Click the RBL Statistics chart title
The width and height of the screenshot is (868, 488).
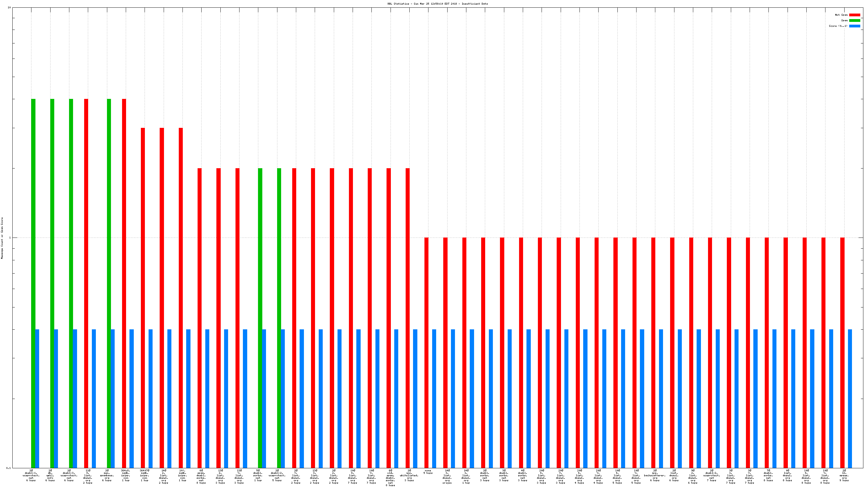[x=437, y=4]
